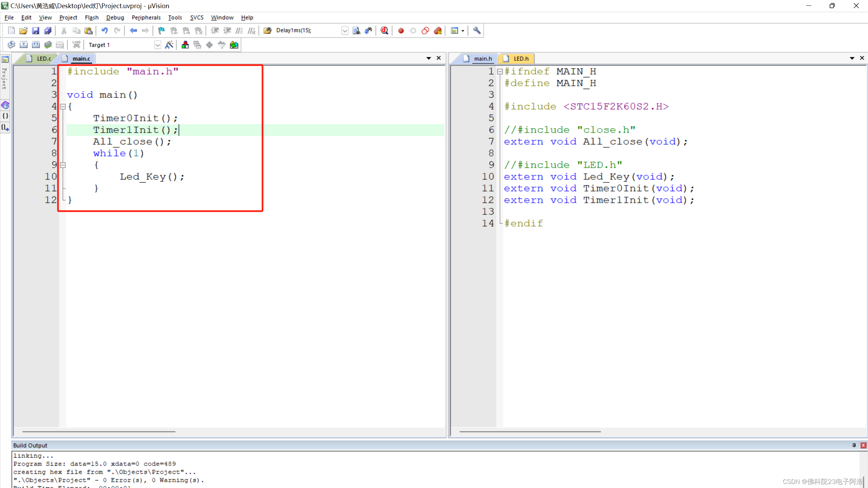Start the debug session icon
This screenshot has height=488, width=868.
click(x=384, y=30)
